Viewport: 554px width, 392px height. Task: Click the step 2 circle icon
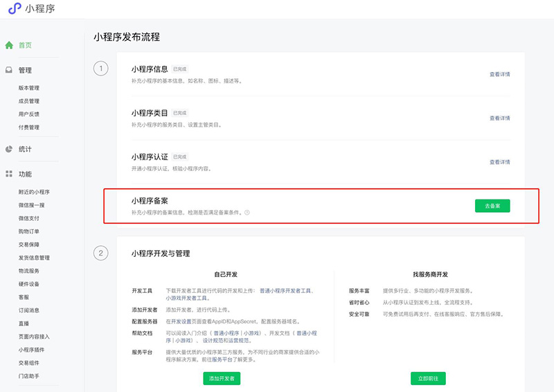click(x=101, y=253)
